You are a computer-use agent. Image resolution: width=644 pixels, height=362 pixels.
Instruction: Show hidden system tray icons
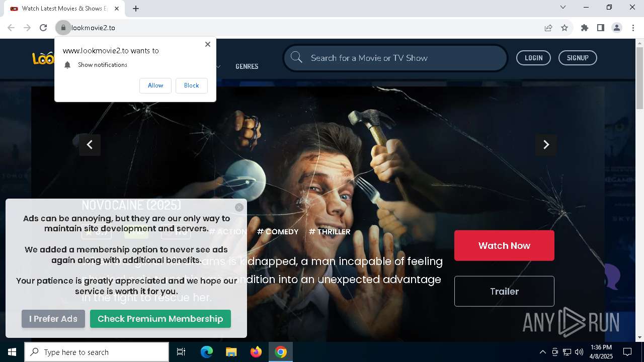pos(542,352)
